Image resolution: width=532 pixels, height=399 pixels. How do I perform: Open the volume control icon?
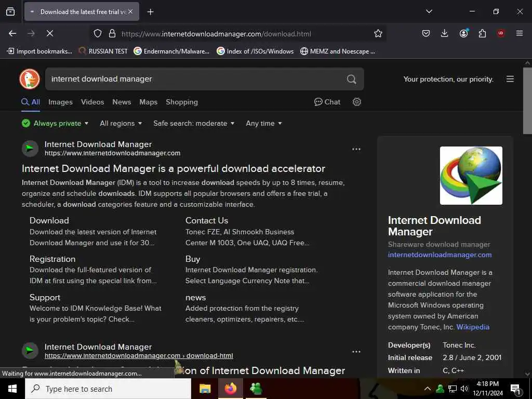(x=464, y=389)
